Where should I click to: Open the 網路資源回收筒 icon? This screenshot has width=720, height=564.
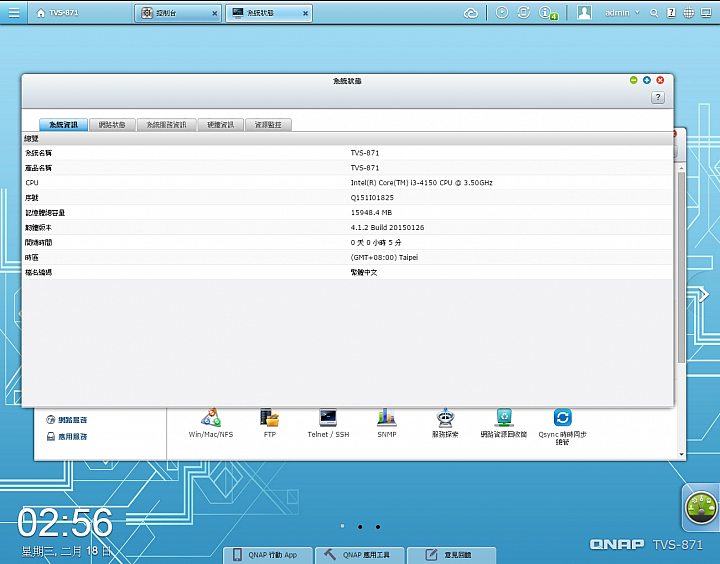(x=504, y=423)
